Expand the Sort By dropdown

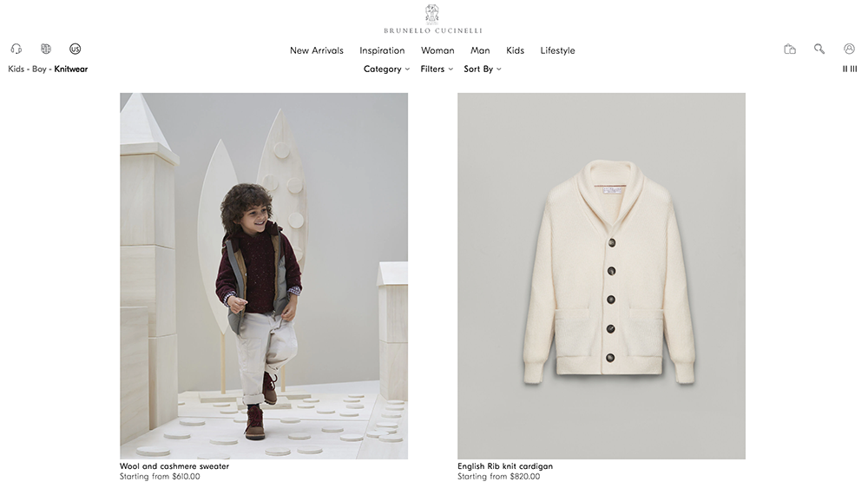point(482,69)
